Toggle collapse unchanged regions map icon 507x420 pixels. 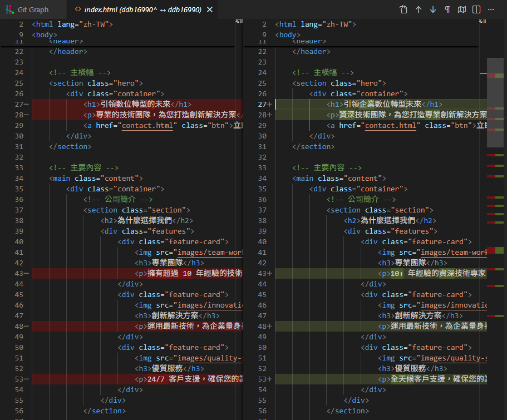(462, 9)
